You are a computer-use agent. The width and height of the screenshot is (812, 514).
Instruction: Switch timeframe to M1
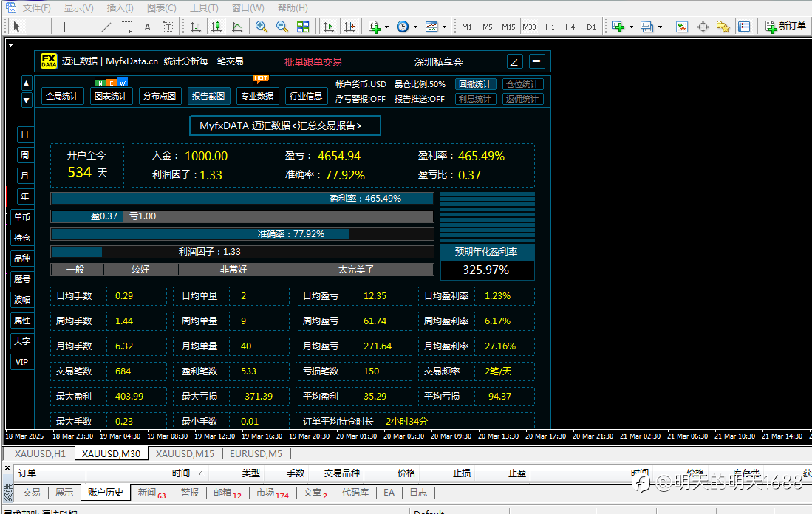point(467,27)
